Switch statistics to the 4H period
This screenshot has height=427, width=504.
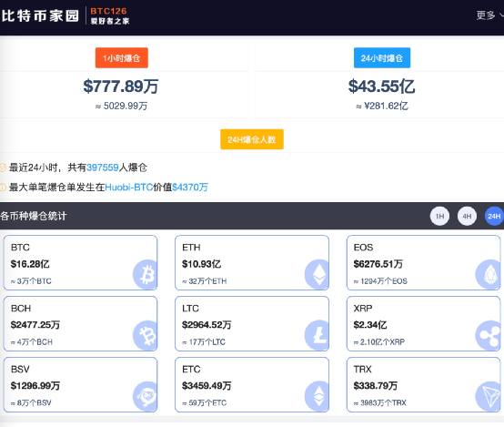pos(467,217)
